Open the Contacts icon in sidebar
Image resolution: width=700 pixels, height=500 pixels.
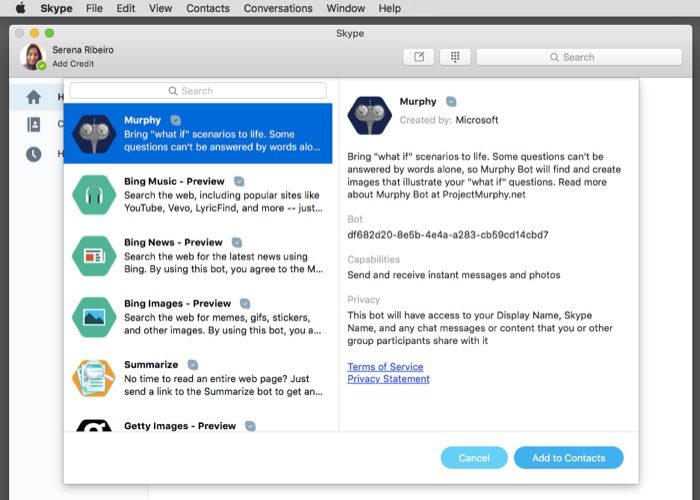click(x=34, y=125)
